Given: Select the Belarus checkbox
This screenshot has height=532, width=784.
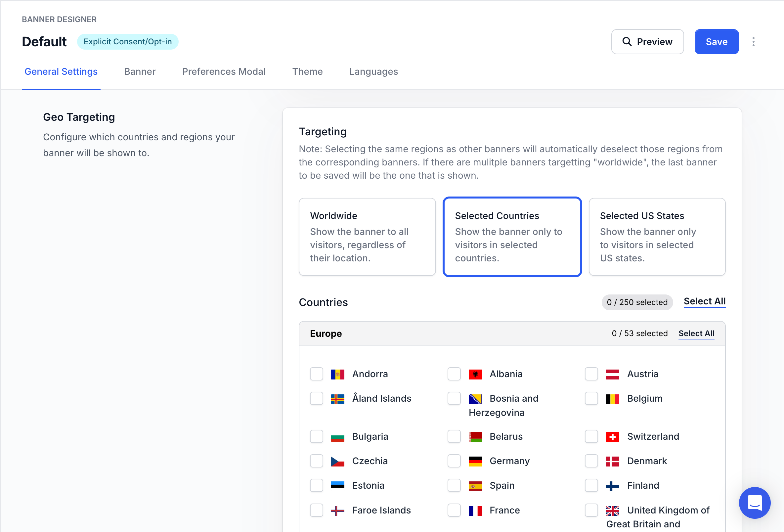Looking at the screenshot, I should pyautogui.click(x=454, y=436).
